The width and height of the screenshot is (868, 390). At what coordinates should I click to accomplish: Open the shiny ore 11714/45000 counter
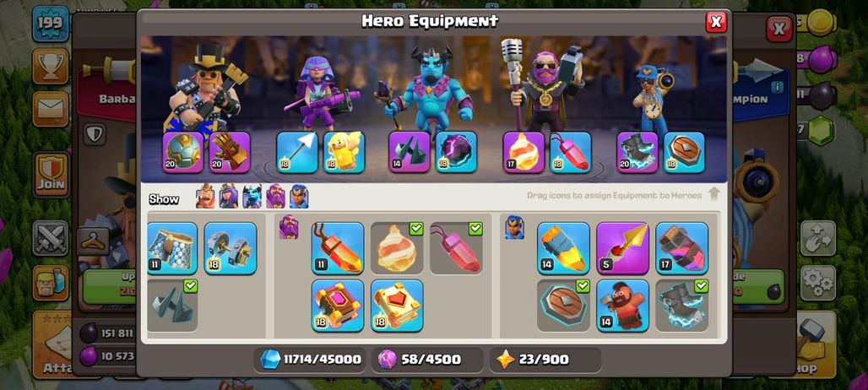312,360
